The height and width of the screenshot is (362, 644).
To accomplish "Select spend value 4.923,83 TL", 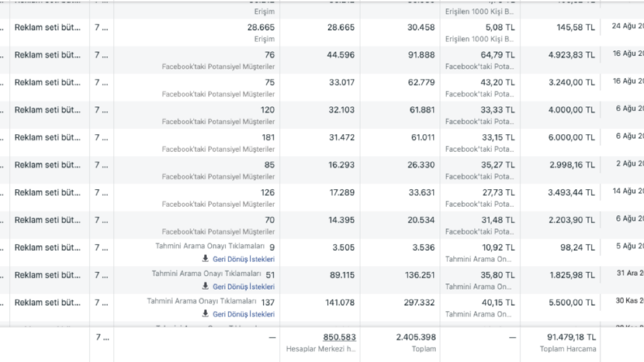I will pyautogui.click(x=571, y=55).
